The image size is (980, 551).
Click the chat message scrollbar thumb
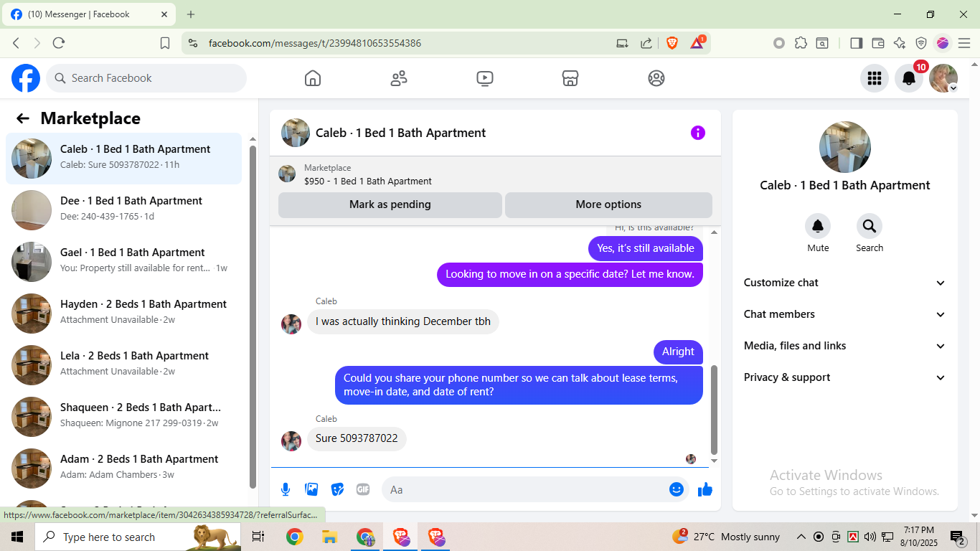pos(714,410)
